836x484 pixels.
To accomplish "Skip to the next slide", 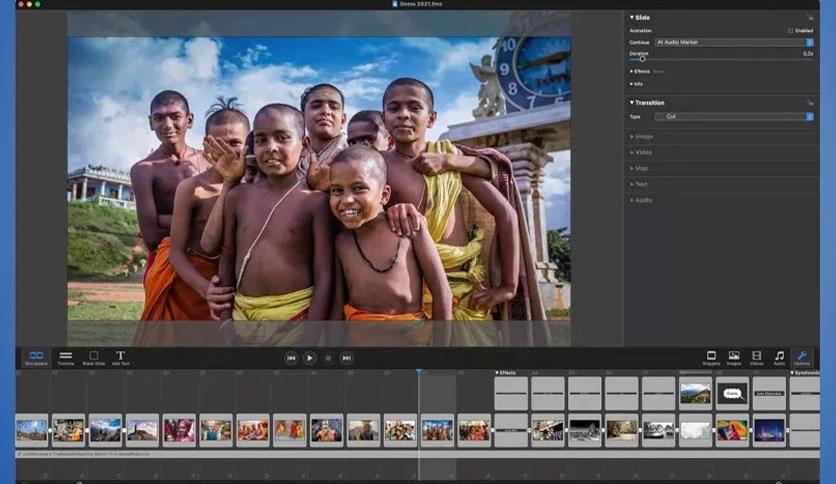I will (x=347, y=358).
